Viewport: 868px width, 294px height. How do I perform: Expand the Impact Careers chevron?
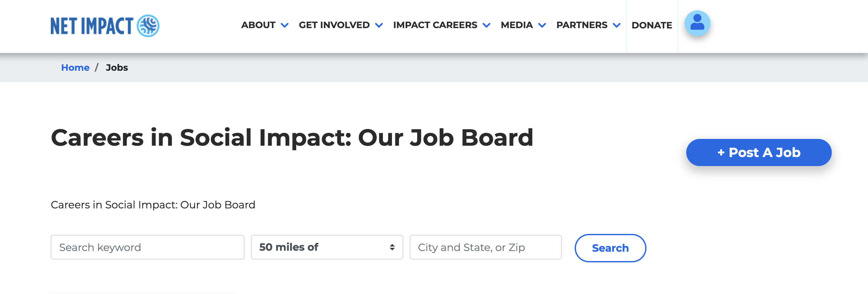(x=486, y=26)
